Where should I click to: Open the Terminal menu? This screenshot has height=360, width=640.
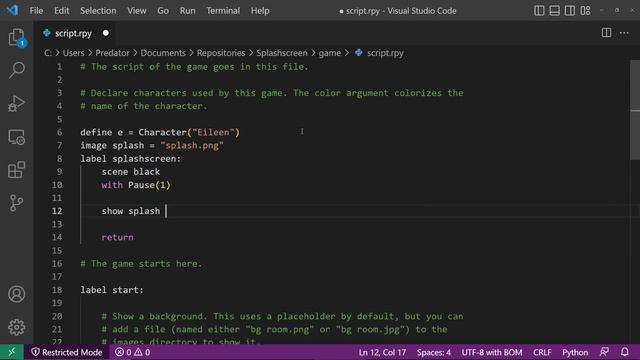coord(223,11)
